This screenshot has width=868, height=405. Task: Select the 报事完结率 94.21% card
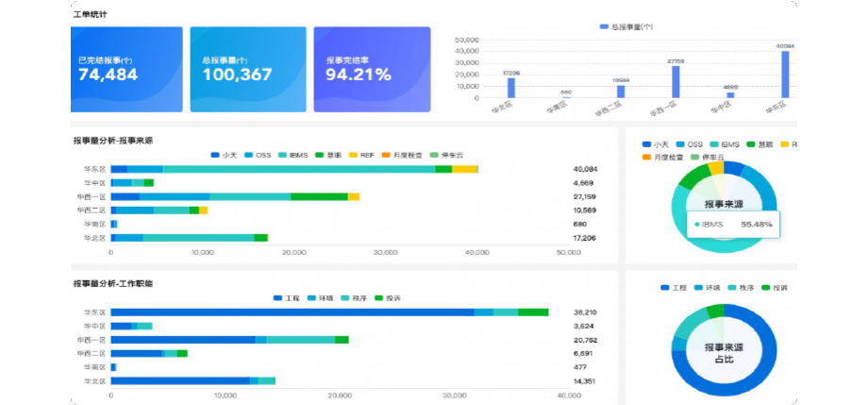click(372, 69)
